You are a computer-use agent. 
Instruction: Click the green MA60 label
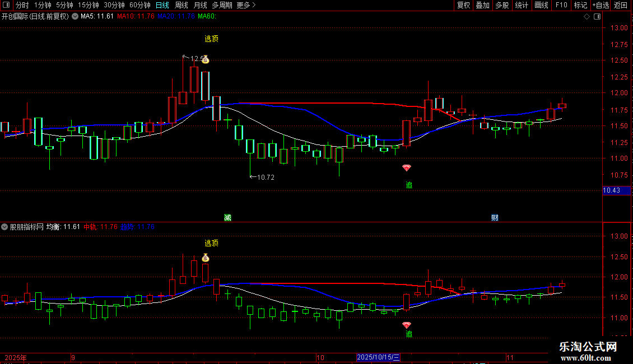pyautogui.click(x=207, y=17)
